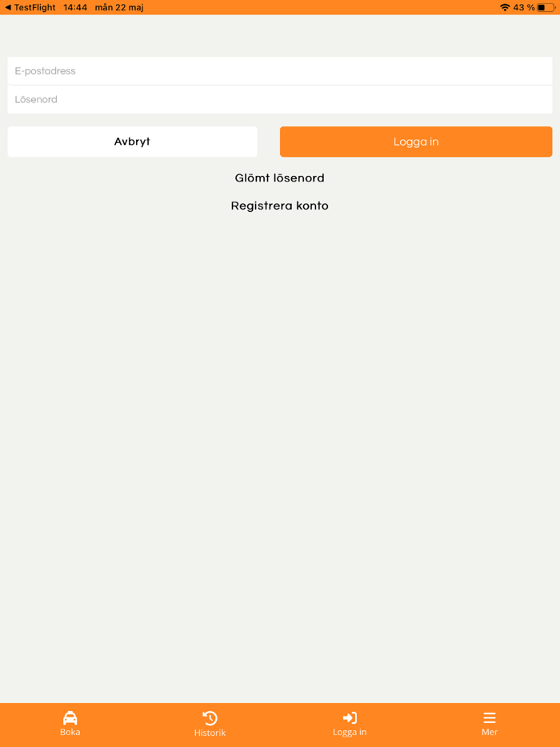
Task: Click the Avbryt button
Action: point(133,142)
